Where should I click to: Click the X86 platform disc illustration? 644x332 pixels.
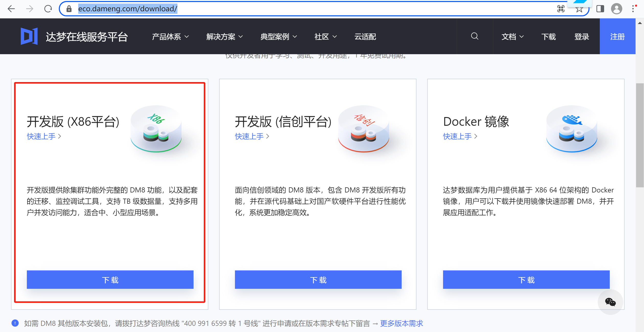coord(156,129)
